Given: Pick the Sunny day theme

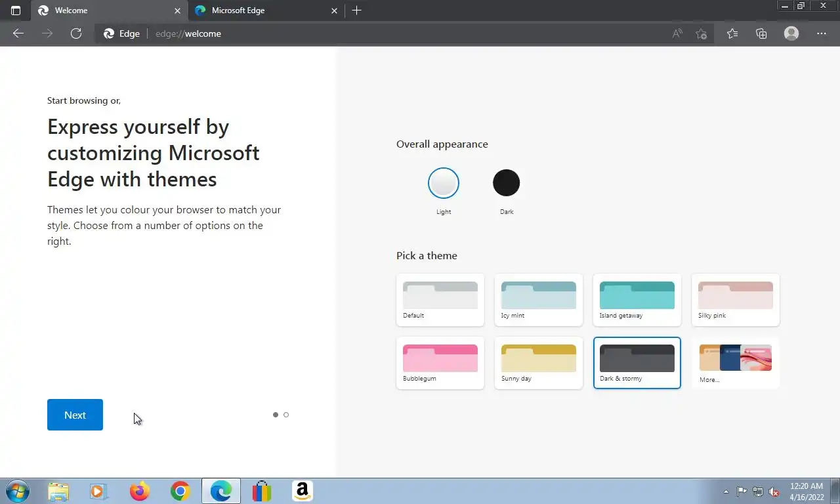Looking at the screenshot, I should pos(539,363).
